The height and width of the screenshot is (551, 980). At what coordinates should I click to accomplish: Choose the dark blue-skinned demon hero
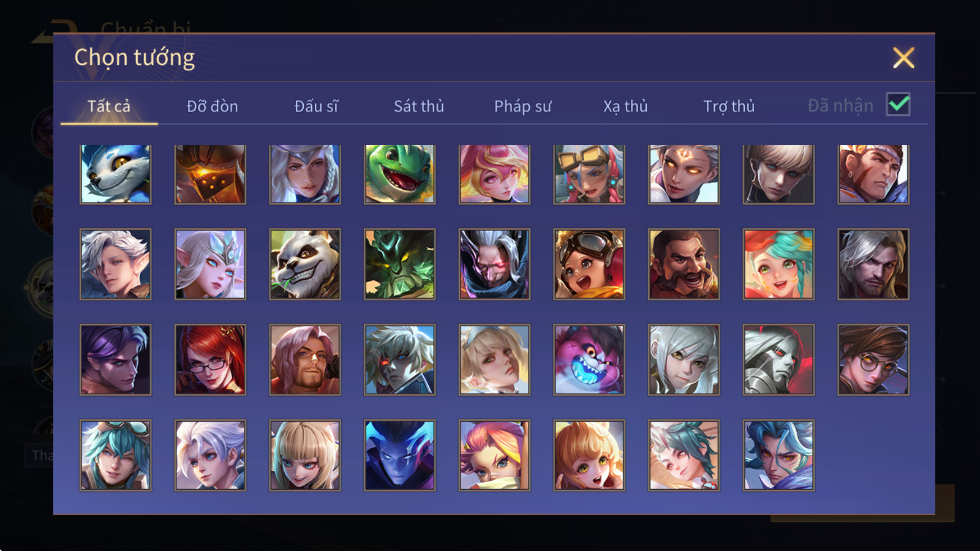click(x=399, y=455)
